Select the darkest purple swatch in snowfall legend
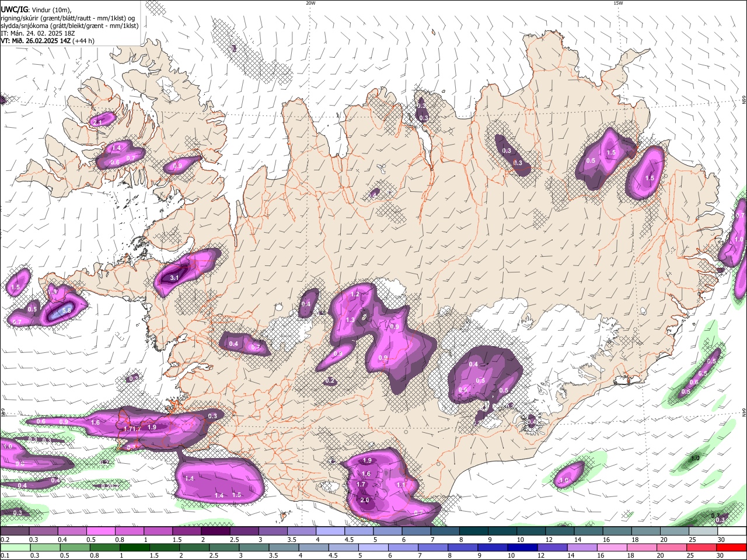The image size is (747, 560). [215, 531]
